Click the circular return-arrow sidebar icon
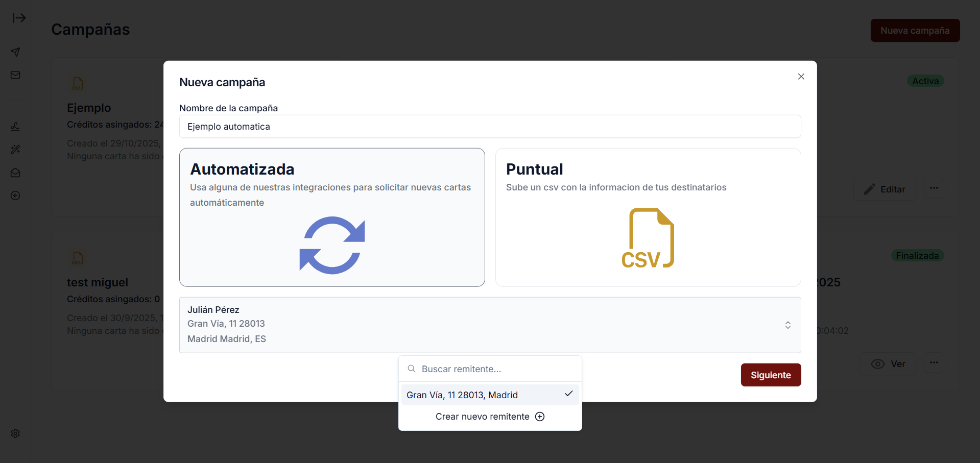Screen dimensions: 980x463 pos(15,196)
